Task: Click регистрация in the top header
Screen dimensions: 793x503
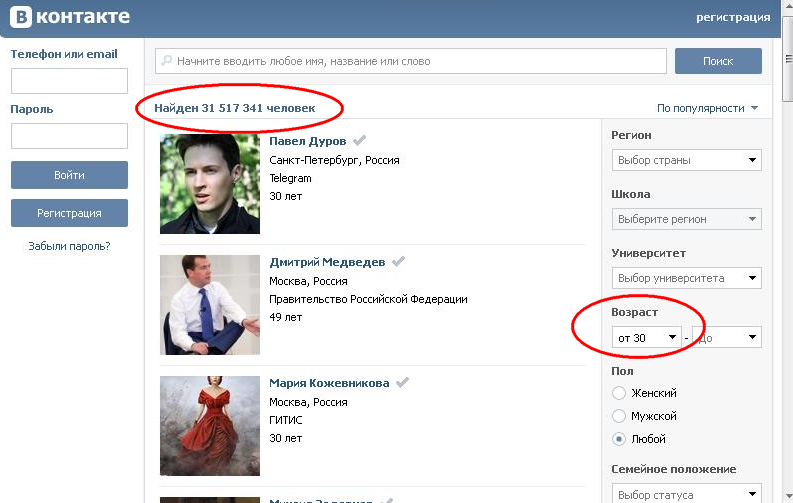Action: pyautogui.click(x=733, y=18)
